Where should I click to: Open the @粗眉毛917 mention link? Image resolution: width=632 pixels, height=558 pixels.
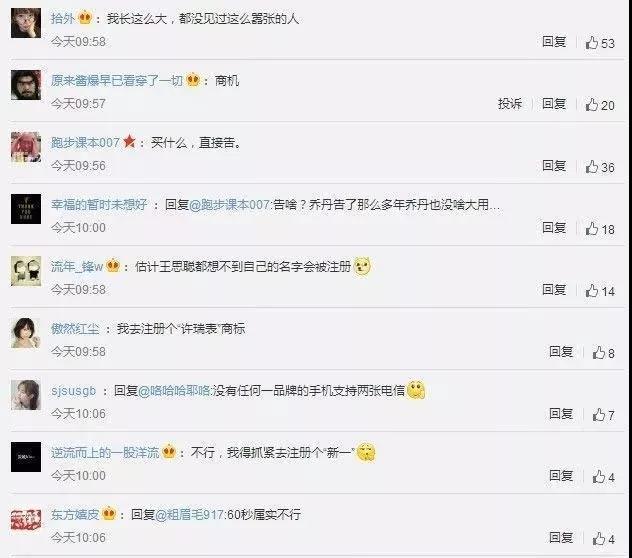pos(191,515)
